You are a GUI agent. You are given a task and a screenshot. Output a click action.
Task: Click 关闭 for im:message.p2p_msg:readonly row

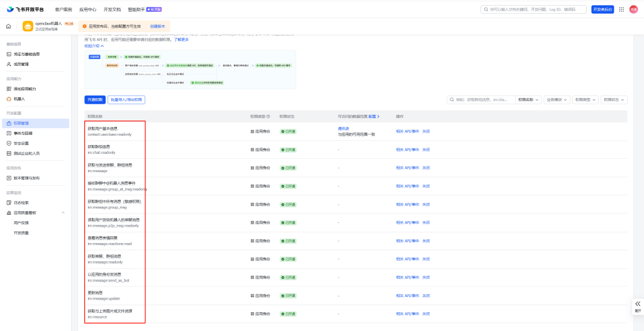pos(426,222)
